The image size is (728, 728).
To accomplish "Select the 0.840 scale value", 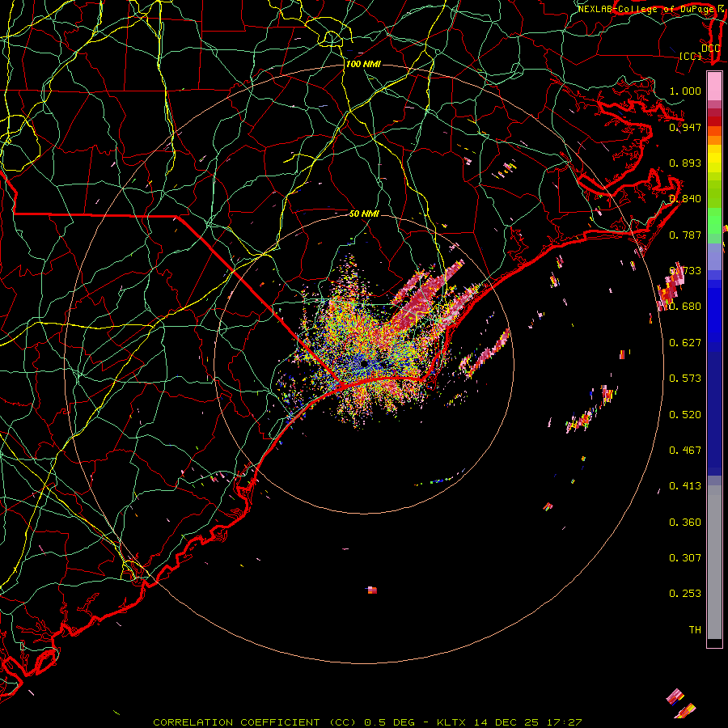I will [685, 199].
